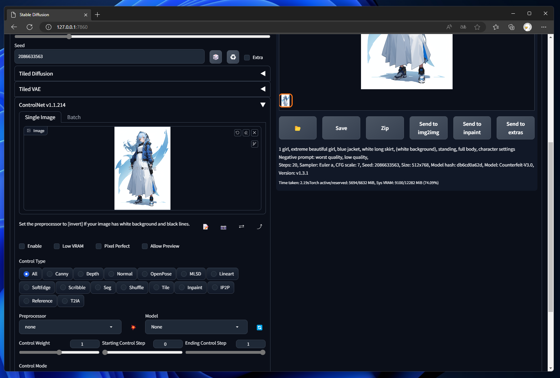The width and height of the screenshot is (560, 378).
Task: Check the Low VRAM option
Action: coord(56,246)
